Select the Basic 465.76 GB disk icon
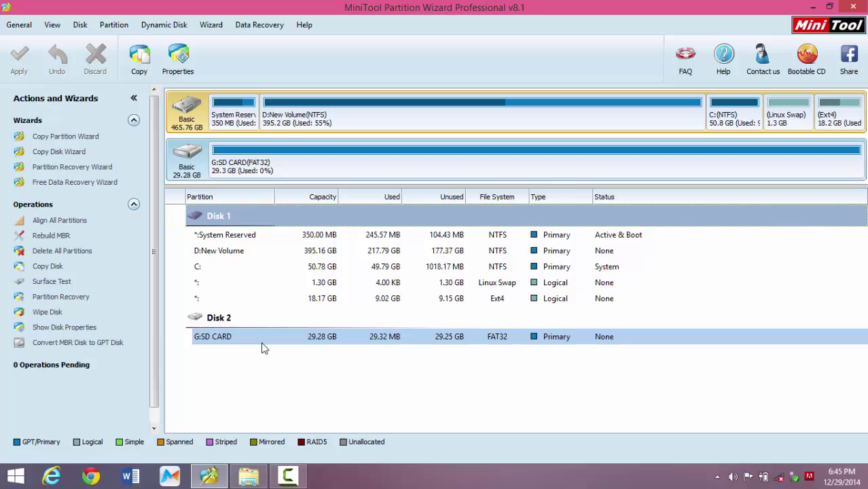Screen dimensions: 868x489 click(187, 113)
